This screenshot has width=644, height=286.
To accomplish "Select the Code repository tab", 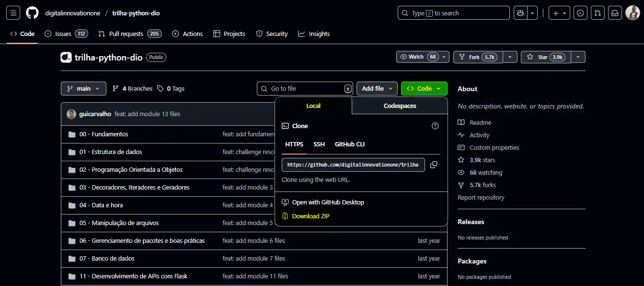I will point(22,34).
